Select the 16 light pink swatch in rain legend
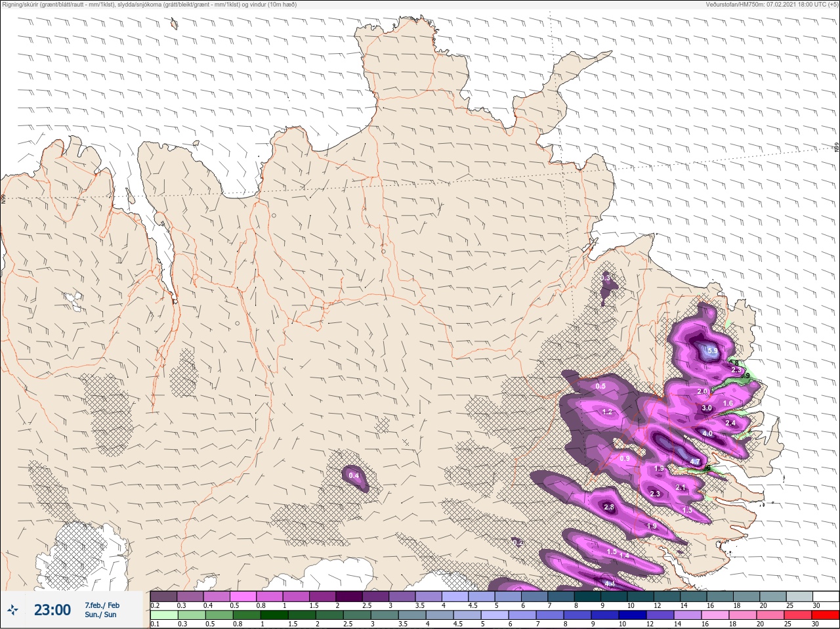Viewport: 840px width, 629px height. (x=715, y=615)
